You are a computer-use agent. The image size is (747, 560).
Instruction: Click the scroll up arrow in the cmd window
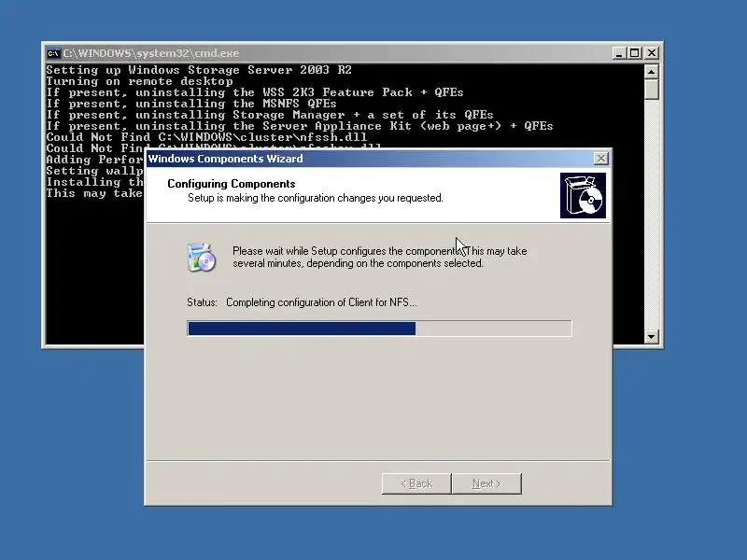651,72
